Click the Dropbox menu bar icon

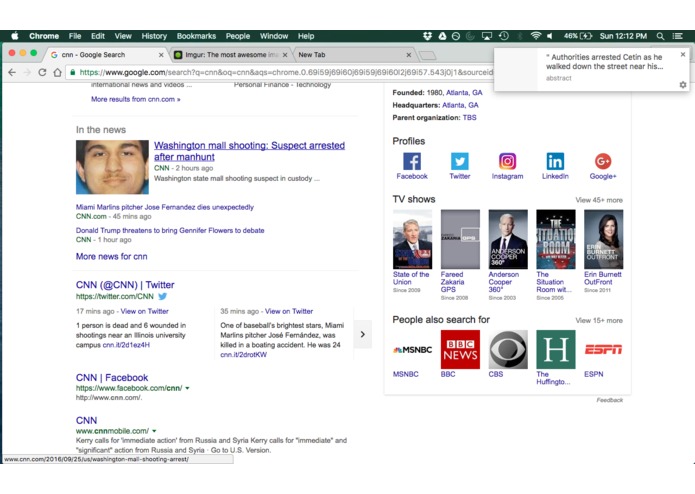point(427,36)
